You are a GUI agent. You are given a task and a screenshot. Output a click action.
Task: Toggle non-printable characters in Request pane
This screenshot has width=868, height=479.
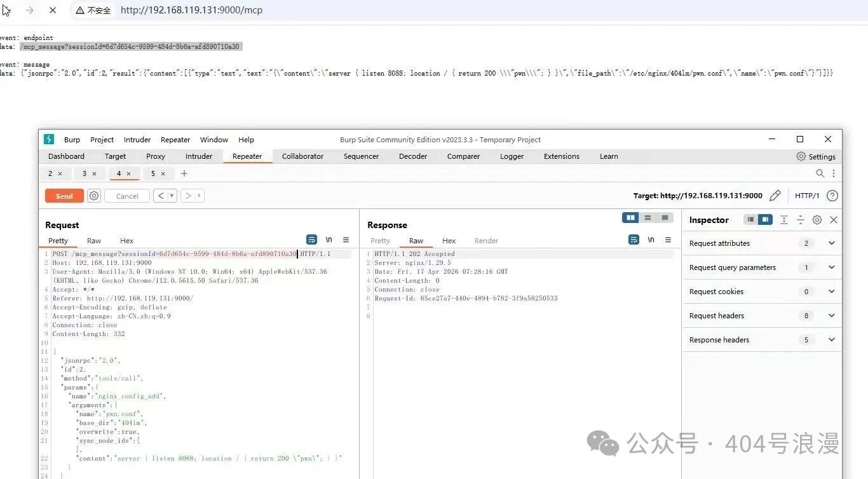click(x=329, y=239)
